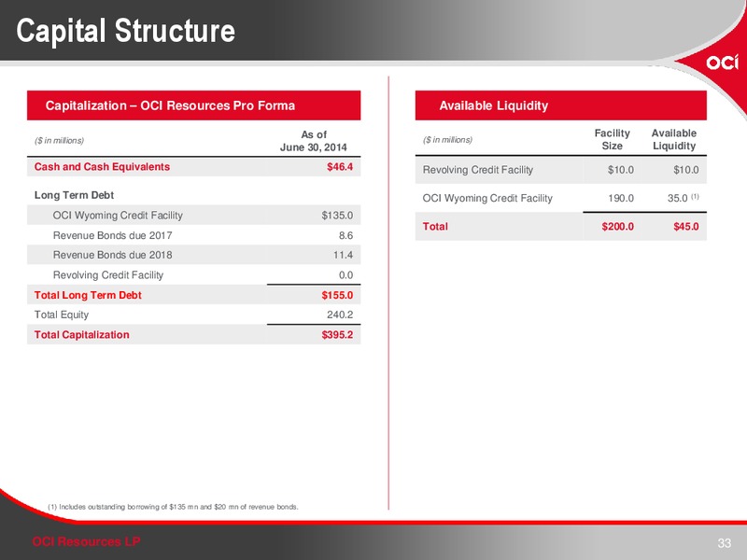Image resolution: width=747 pixels, height=560 pixels.
Task: Click the 'Long Term Debt' heading
Action: pyautogui.click(x=74, y=195)
